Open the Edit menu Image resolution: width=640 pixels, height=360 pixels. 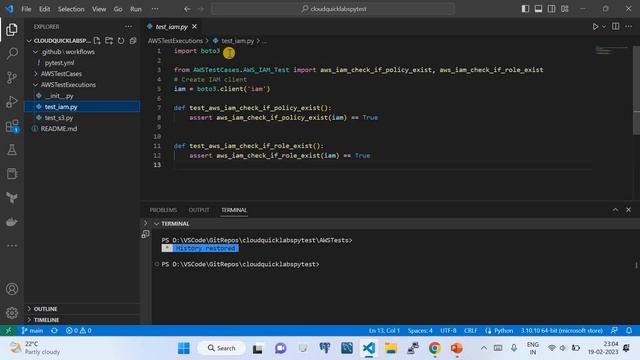[44, 9]
